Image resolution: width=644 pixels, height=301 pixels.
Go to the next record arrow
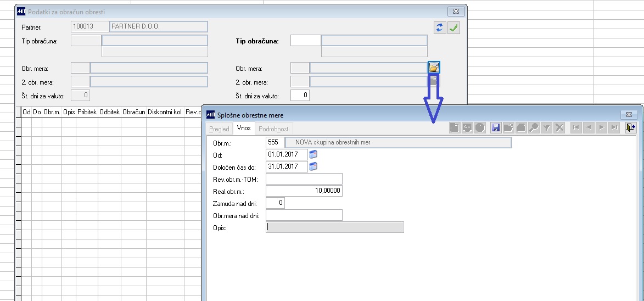click(x=602, y=128)
